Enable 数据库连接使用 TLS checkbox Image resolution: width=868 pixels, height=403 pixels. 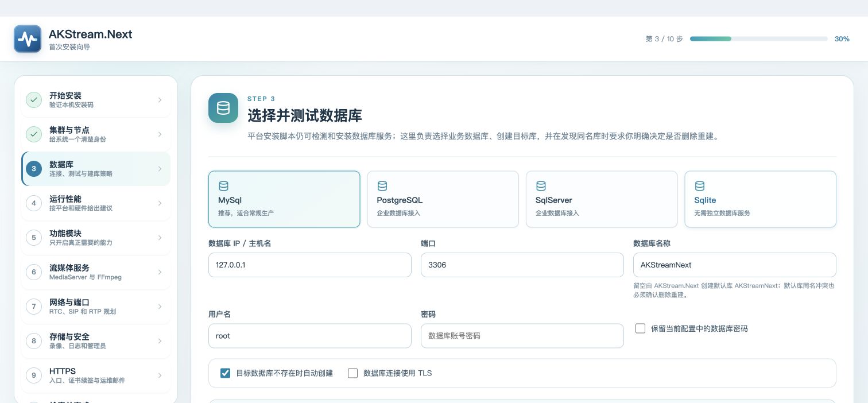(353, 373)
